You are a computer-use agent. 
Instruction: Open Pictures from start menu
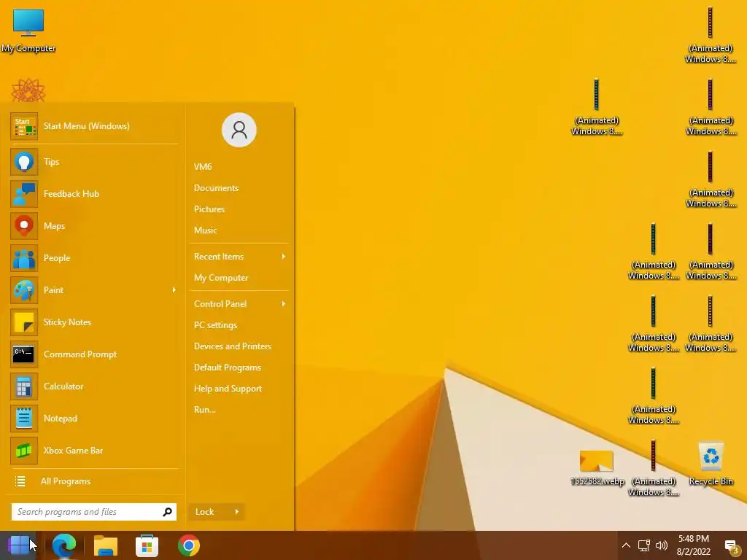point(209,209)
